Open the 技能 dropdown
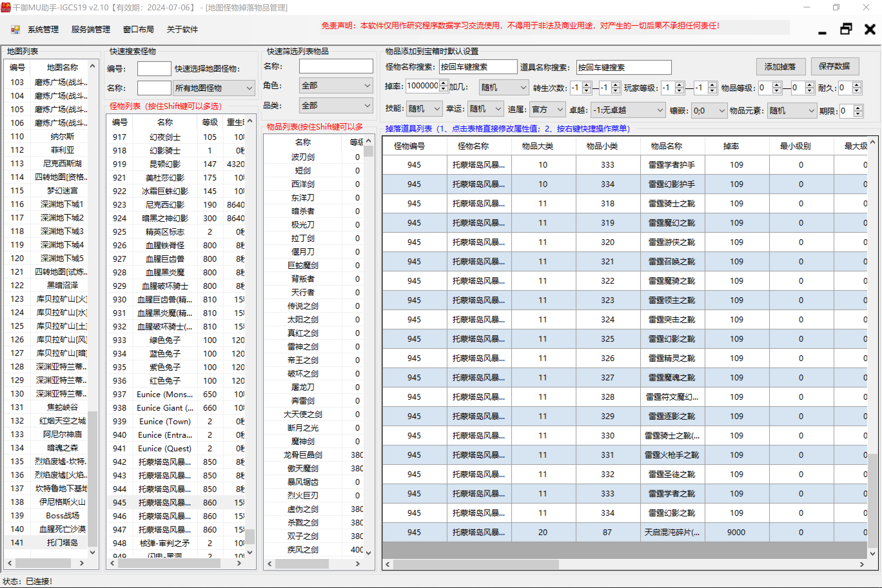This screenshot has height=588, width=882. coord(424,109)
